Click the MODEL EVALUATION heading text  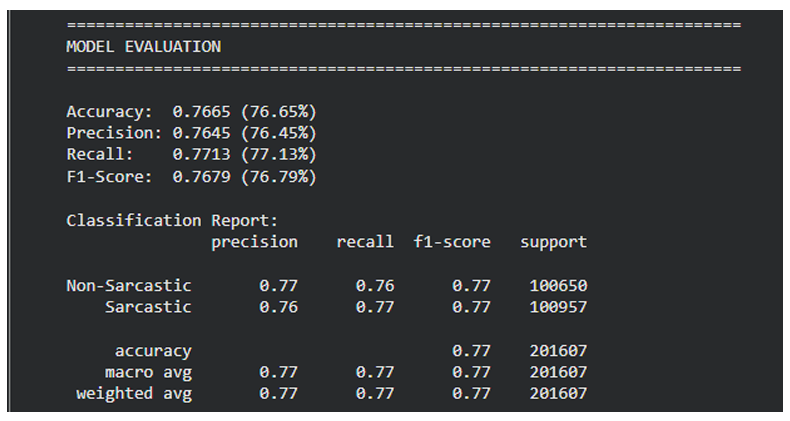[x=143, y=47]
